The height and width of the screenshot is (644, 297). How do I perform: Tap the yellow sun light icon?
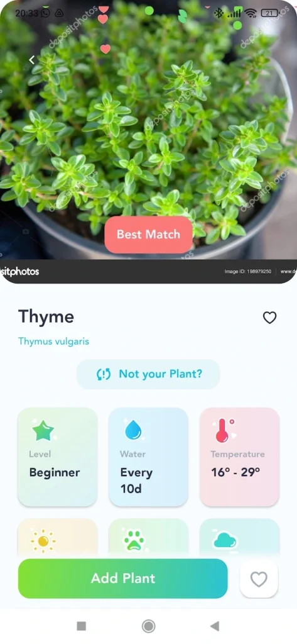tap(43, 541)
